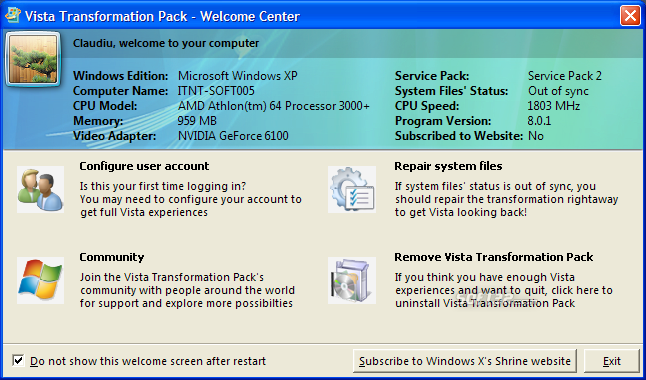This screenshot has height=380, width=646.
Task: Click the NVIDIA GeForce 6100 value
Action: point(233,136)
